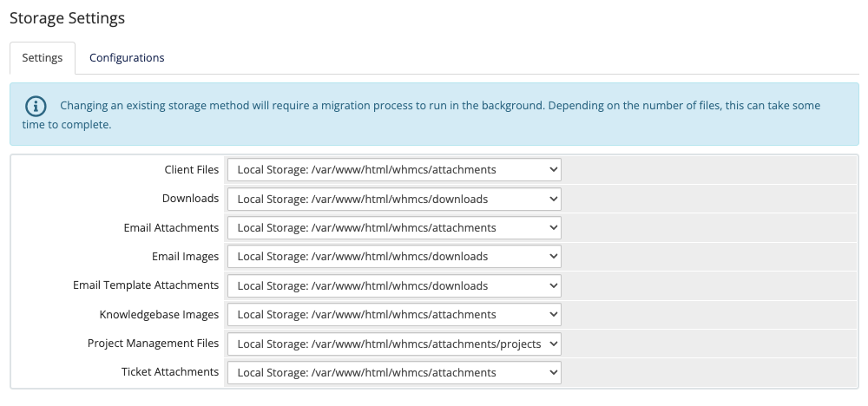Click the Storage Settings page heading
The image size is (868, 406).
(x=67, y=17)
